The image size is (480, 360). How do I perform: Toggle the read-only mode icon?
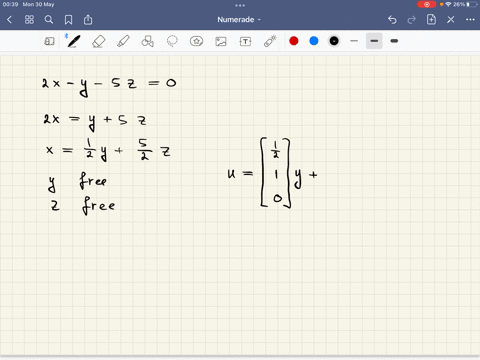tap(49, 41)
